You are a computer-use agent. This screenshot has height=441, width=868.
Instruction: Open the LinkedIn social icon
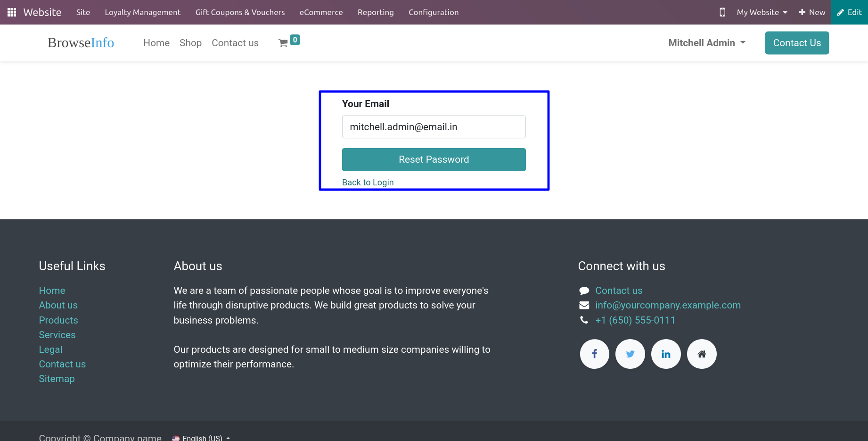pos(666,354)
